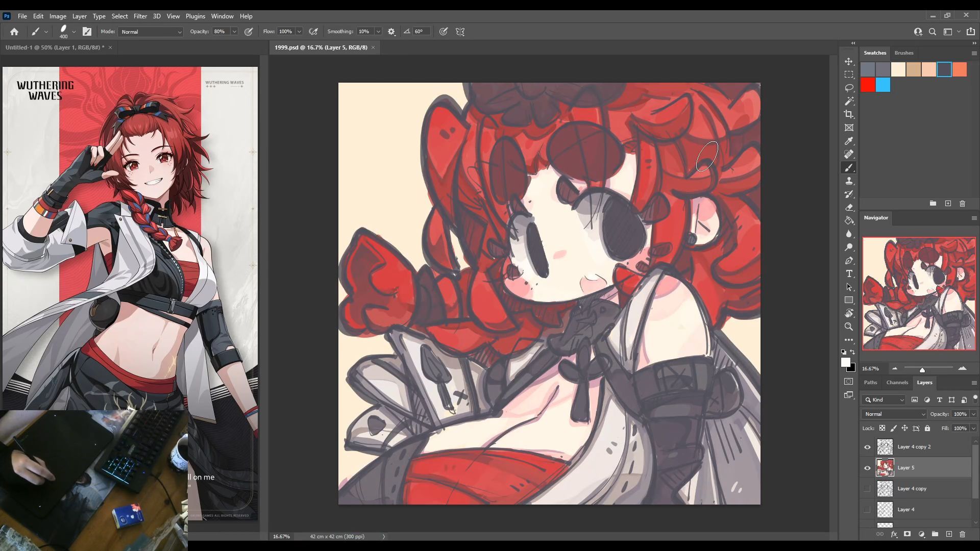Select the Zoom tool in toolbox
This screenshot has width=980, height=551.
click(849, 327)
